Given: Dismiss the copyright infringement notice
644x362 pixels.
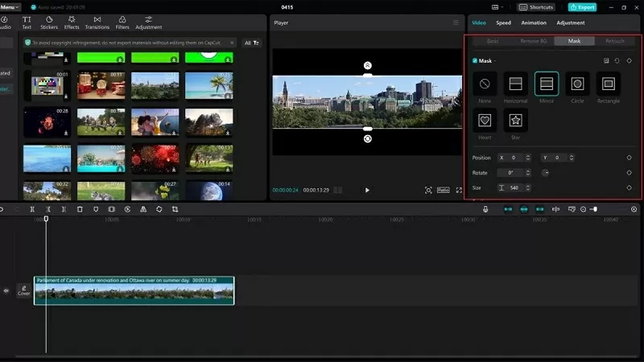Looking at the screenshot, I should [232, 43].
